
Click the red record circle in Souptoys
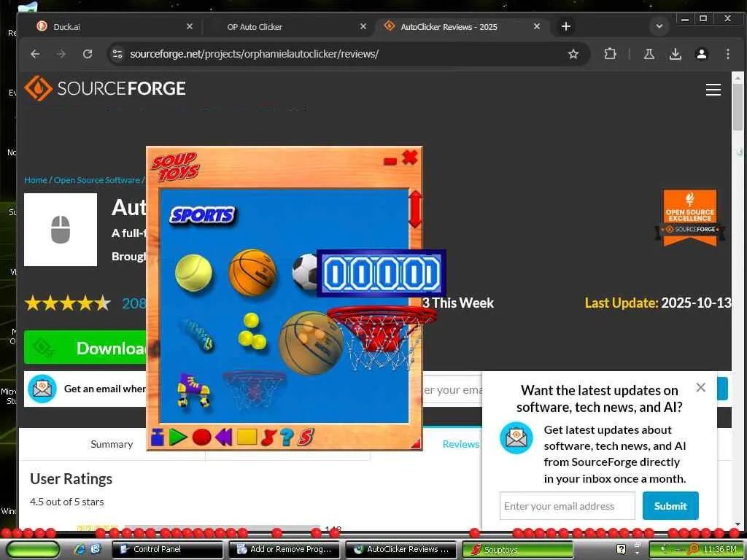201,437
